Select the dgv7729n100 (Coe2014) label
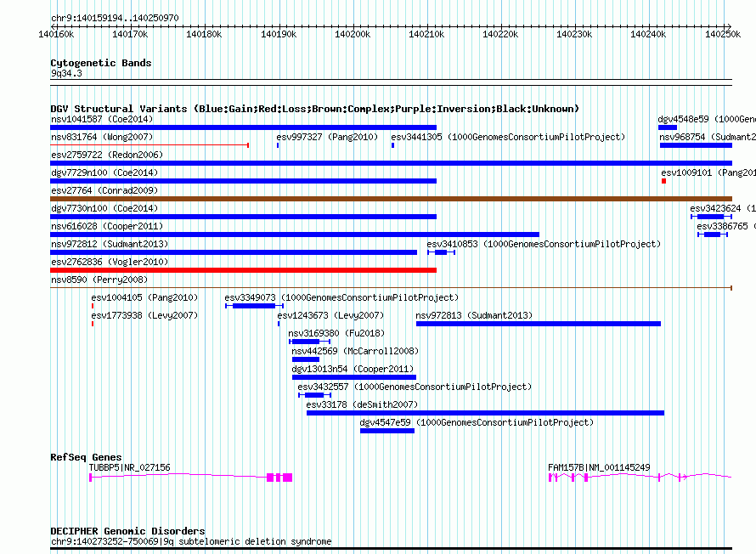Image resolution: width=756 pixels, height=554 pixels. tap(104, 172)
